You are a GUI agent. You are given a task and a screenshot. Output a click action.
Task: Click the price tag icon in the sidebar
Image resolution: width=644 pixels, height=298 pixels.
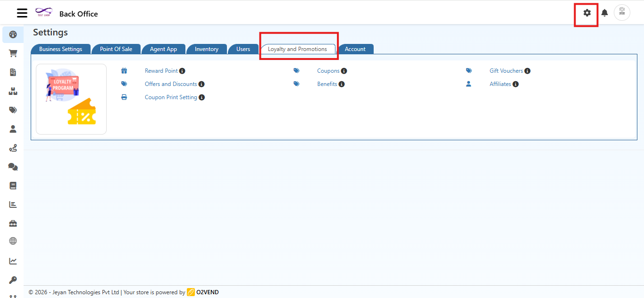click(x=12, y=110)
